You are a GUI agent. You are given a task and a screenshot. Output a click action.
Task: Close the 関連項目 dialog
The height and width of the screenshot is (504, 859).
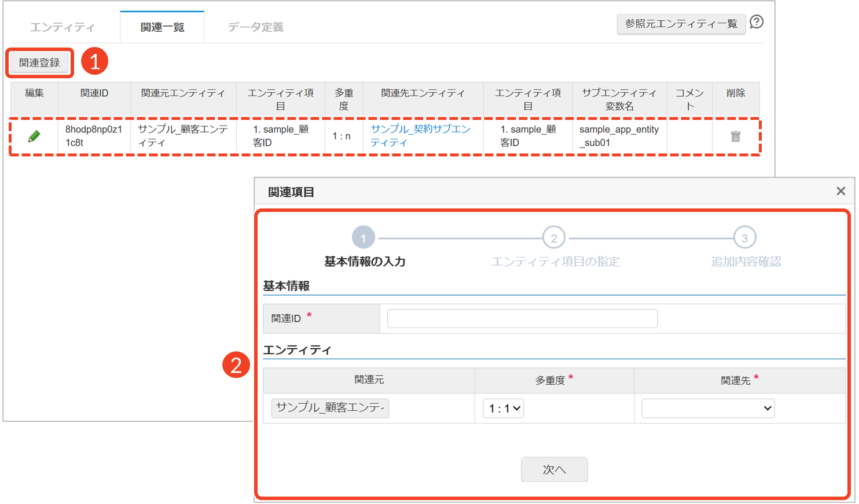[x=840, y=192]
